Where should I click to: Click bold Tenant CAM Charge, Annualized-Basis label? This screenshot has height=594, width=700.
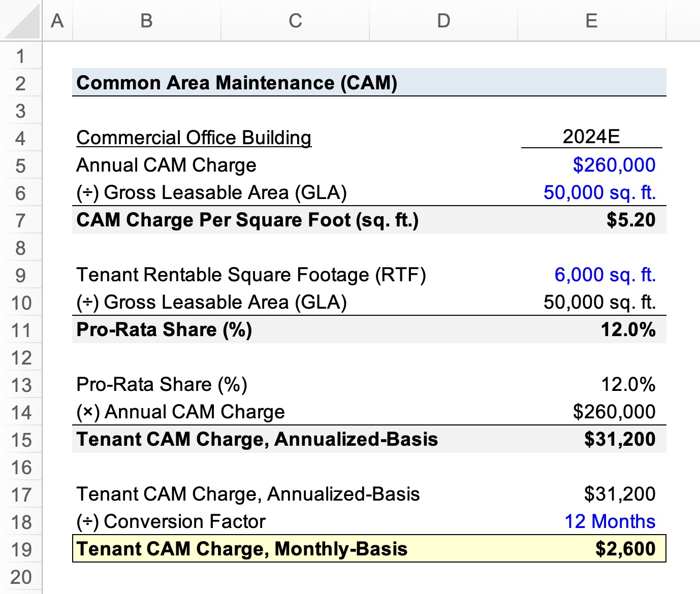tap(257, 439)
